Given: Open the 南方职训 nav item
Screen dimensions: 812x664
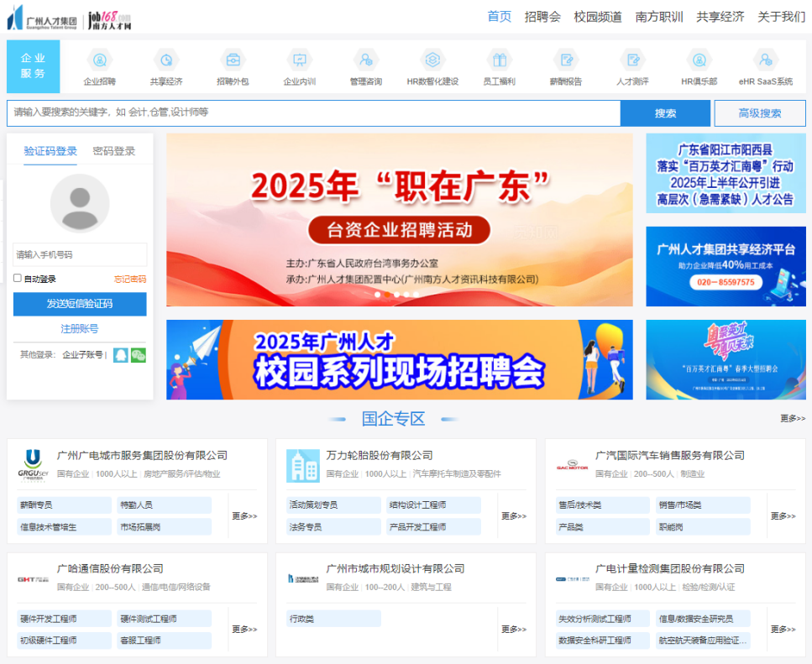Looking at the screenshot, I should point(659,17).
